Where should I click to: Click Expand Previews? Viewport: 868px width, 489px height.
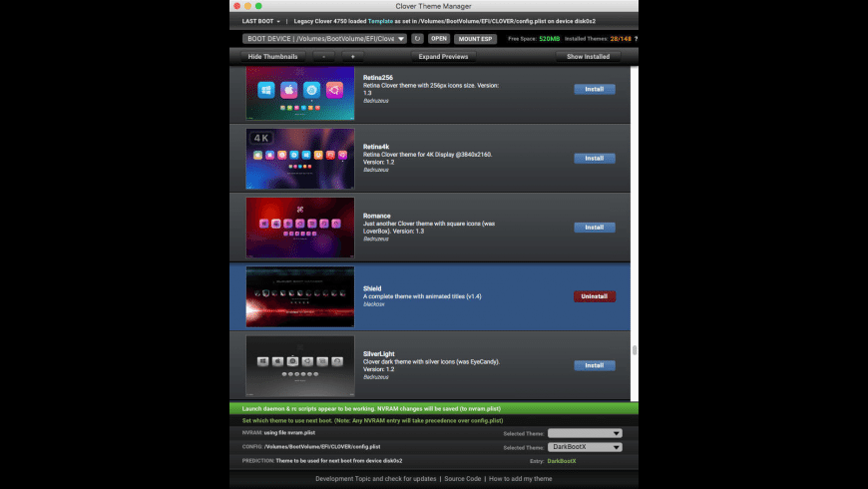click(x=443, y=57)
